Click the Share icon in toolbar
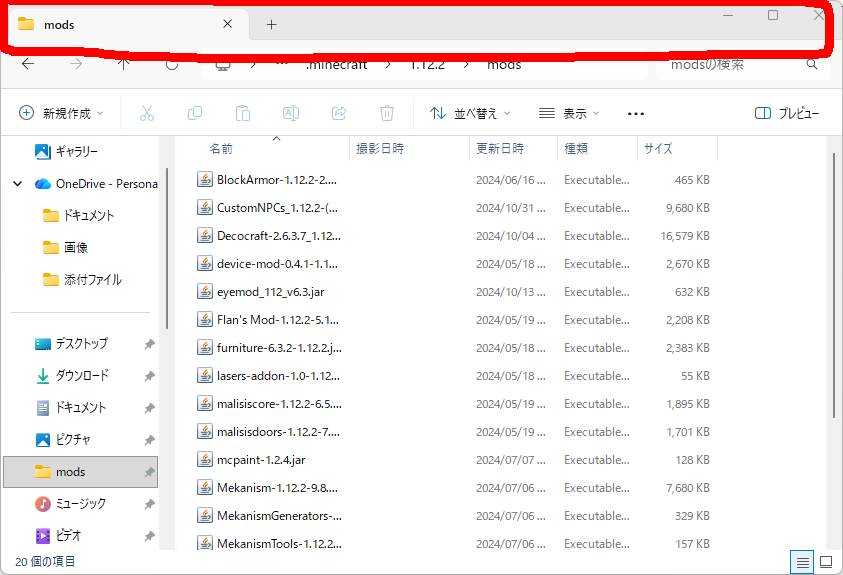This screenshot has height=575, width=843. [x=339, y=113]
